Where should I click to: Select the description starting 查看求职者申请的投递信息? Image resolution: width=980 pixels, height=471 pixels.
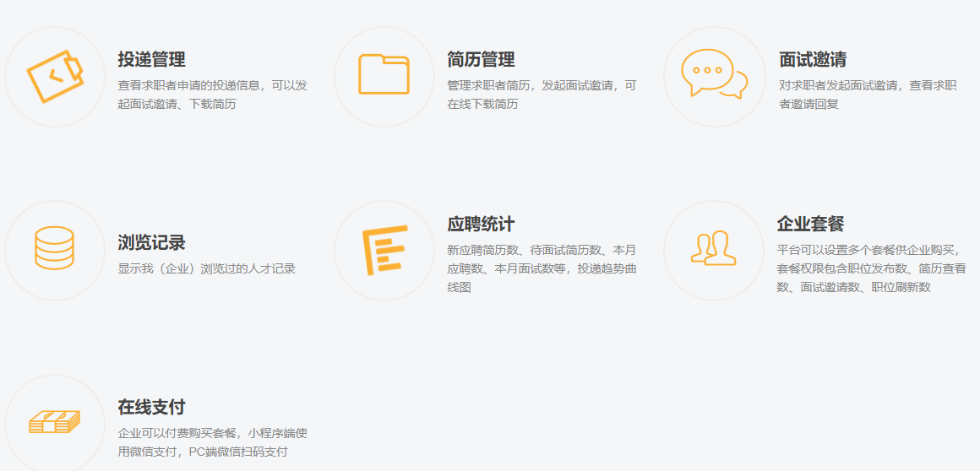[213, 95]
